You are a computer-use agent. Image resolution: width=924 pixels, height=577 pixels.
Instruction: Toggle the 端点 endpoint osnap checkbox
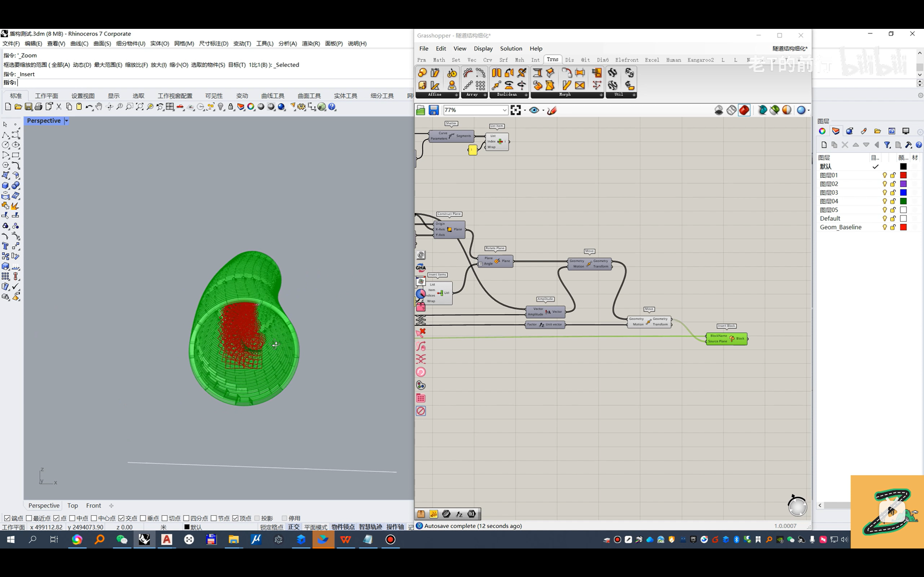(x=7, y=518)
